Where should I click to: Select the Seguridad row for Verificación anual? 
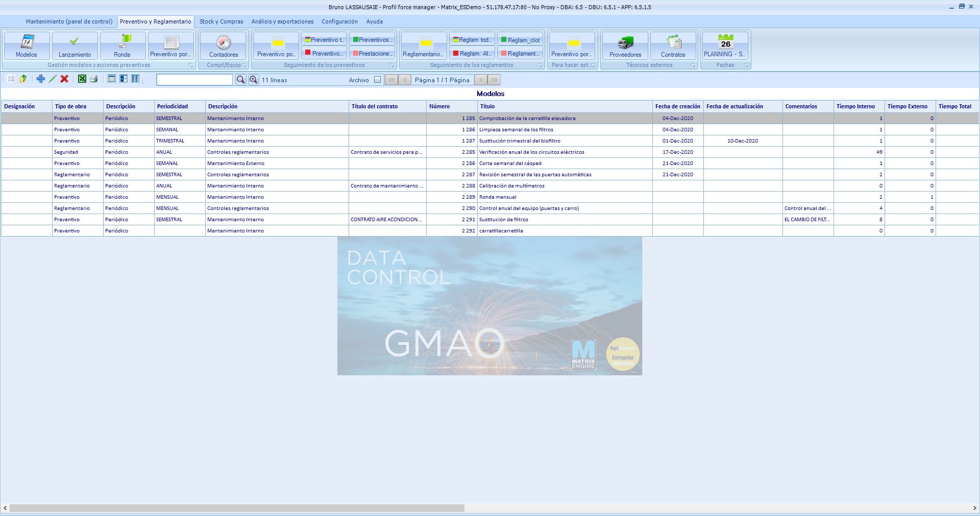[204, 152]
